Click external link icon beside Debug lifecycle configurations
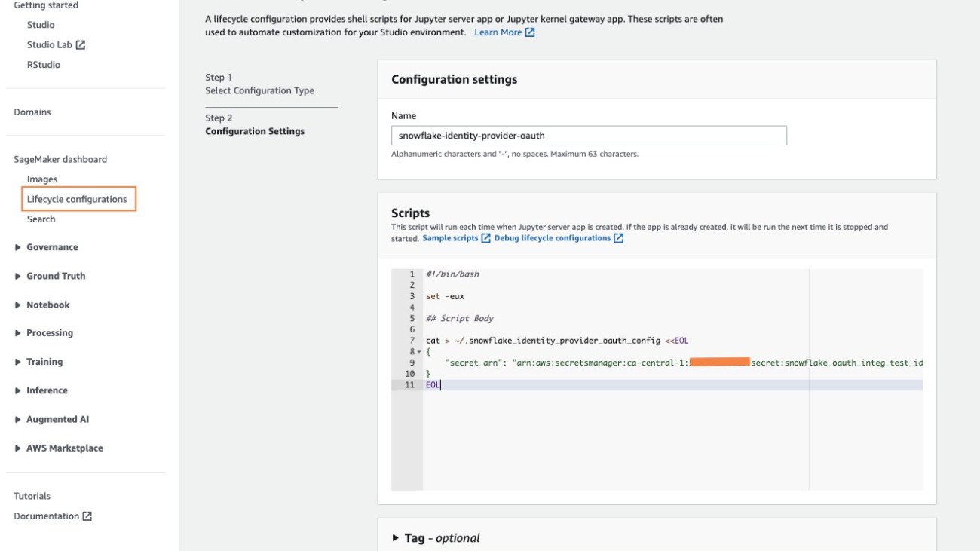Image resolution: width=980 pixels, height=551 pixels. point(619,238)
